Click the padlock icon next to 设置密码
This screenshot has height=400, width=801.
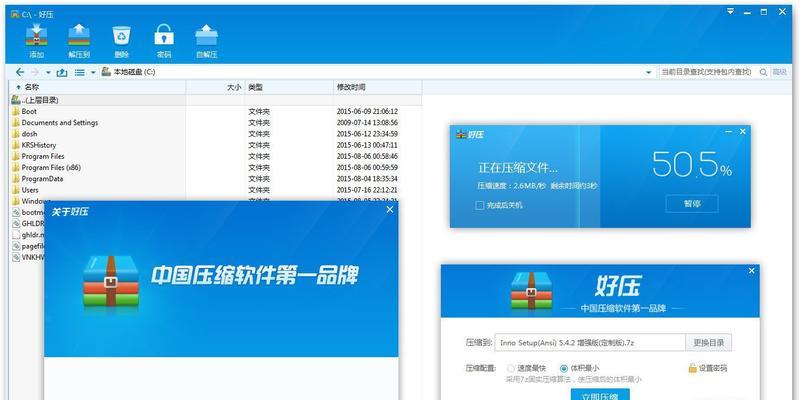(x=692, y=368)
